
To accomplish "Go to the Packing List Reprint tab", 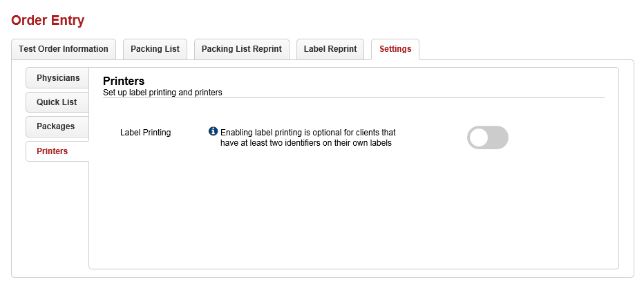I will click(x=241, y=49).
